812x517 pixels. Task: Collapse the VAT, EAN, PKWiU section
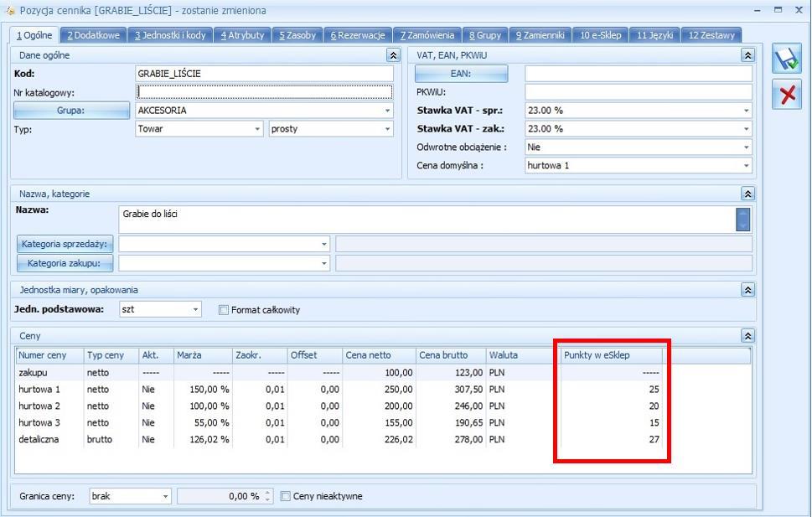pyautogui.click(x=747, y=55)
